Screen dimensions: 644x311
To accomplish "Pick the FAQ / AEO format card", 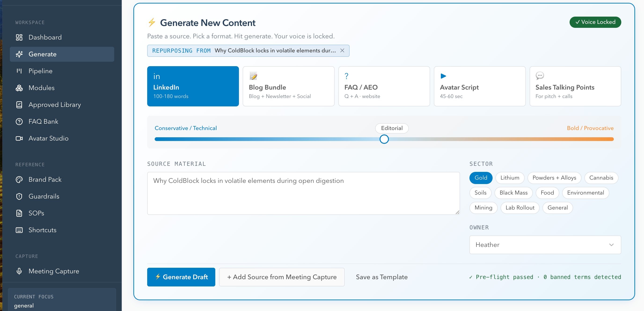I will click(384, 86).
